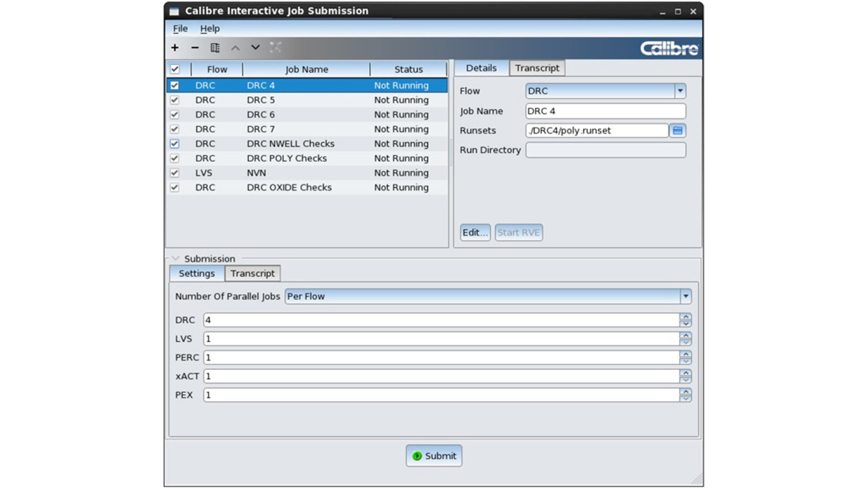Click the Calibre logo
The width and height of the screenshot is (868, 488).
[x=669, y=48]
